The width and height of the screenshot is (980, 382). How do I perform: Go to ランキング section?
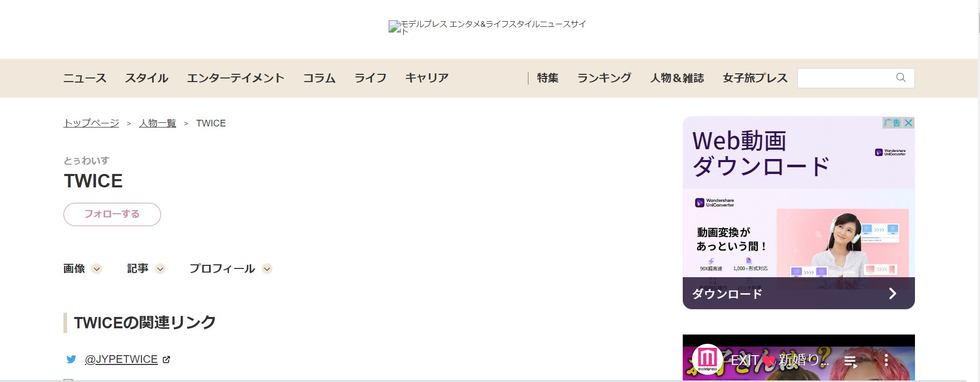point(604,78)
